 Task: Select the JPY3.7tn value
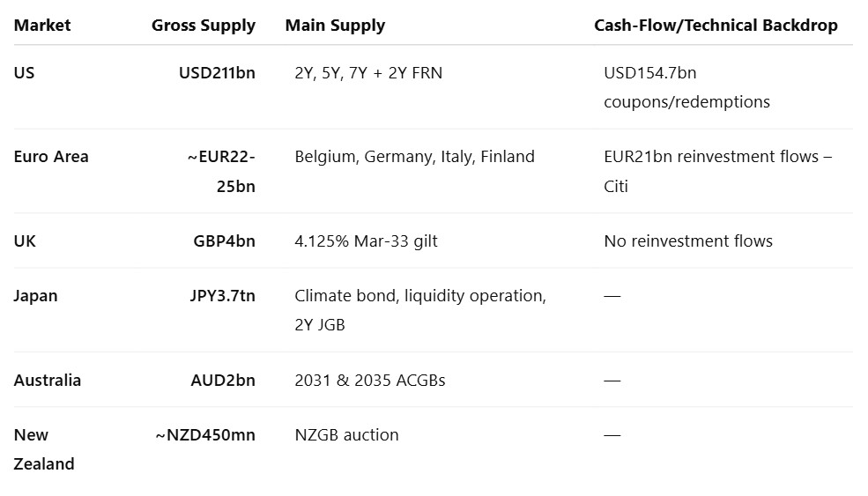pos(223,296)
